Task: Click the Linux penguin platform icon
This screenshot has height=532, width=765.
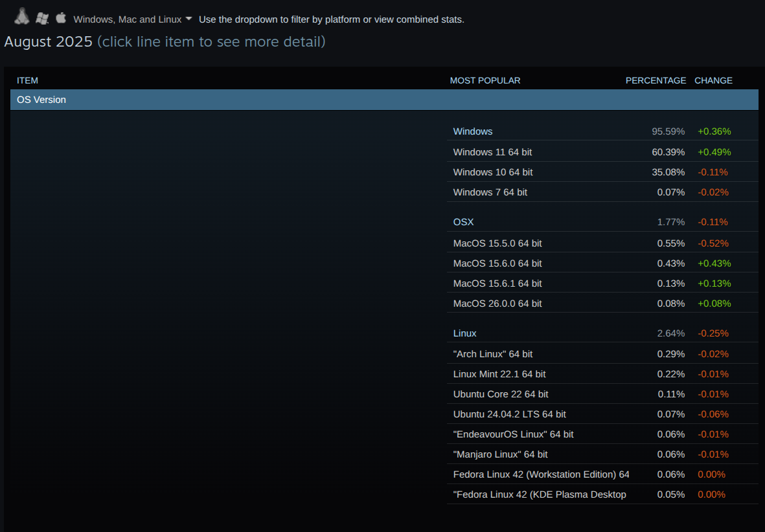Action: click(x=21, y=17)
